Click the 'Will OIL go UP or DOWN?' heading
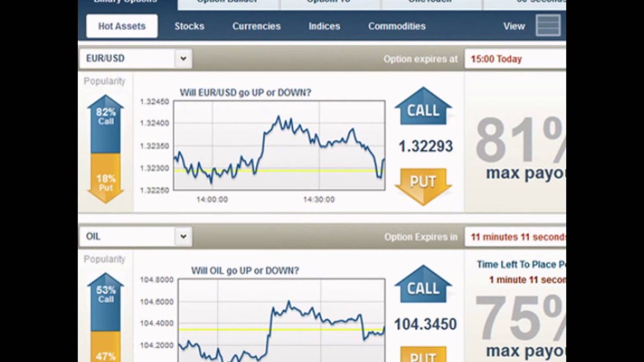644x362 pixels. pos(245,270)
